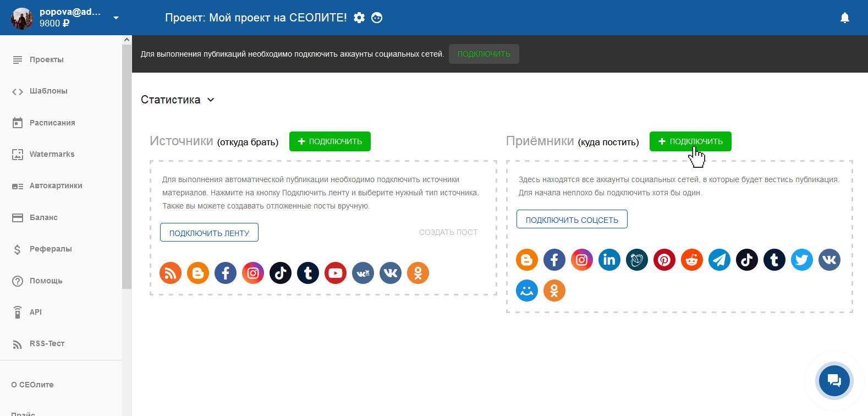Select Blogger icon in Приёмники
Image resolution: width=868 pixels, height=416 pixels.
(527, 260)
